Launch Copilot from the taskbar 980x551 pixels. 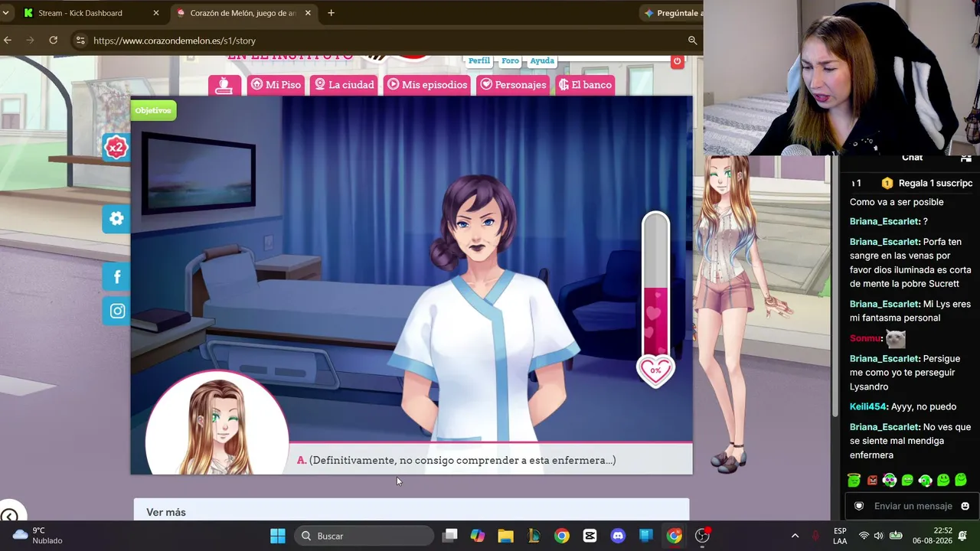pos(478,536)
